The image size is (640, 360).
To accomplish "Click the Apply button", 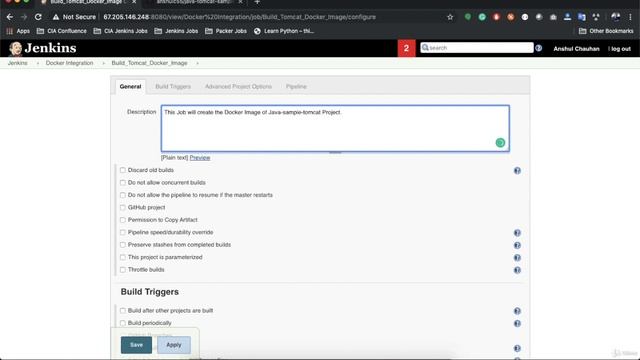I will point(174,345).
